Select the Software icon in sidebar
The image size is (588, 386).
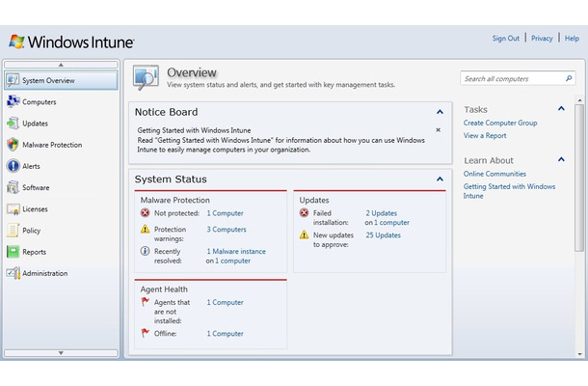(13, 187)
